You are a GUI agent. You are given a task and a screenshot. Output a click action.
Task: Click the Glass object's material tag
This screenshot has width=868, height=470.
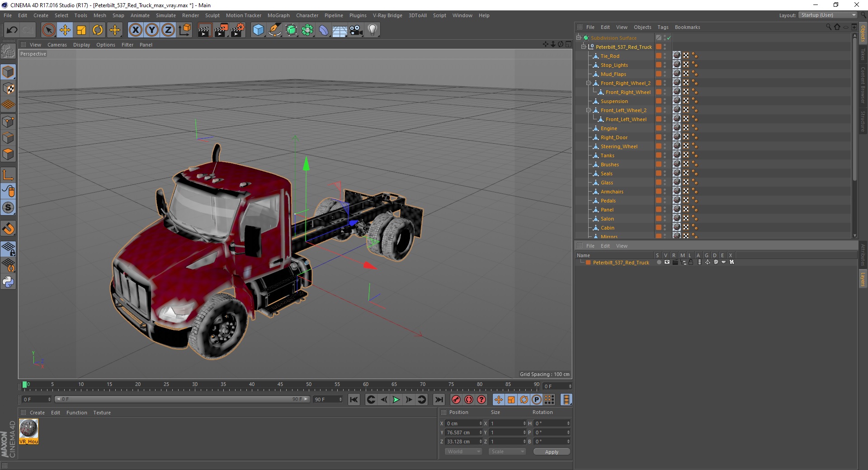pyautogui.click(x=677, y=183)
